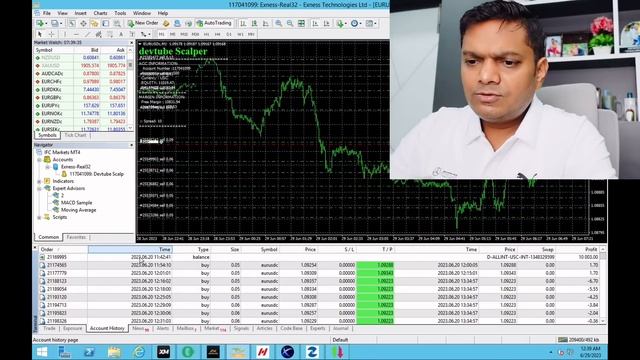
Task: Open the Journal tab in terminal
Action: click(340, 328)
